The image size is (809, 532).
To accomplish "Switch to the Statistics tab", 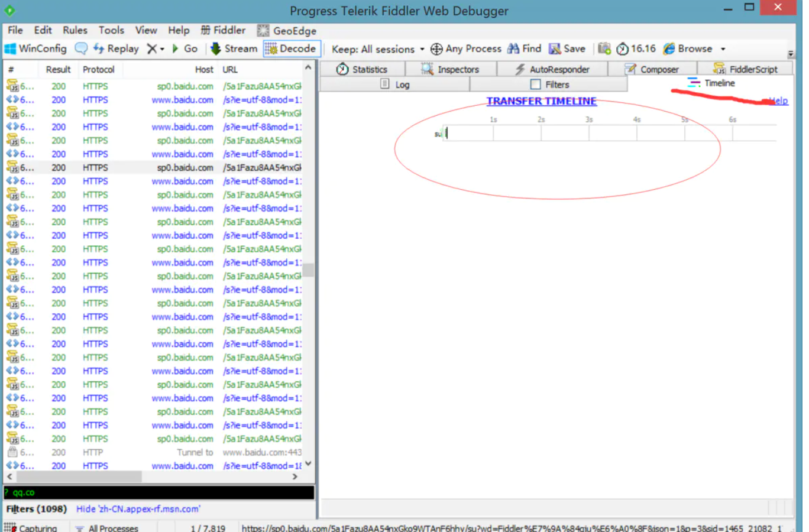I will tap(363, 69).
